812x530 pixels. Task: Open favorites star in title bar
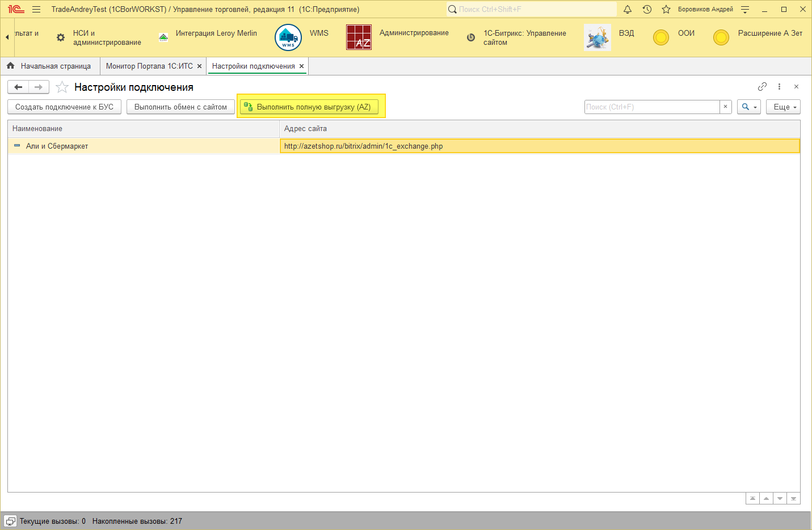pyautogui.click(x=666, y=10)
